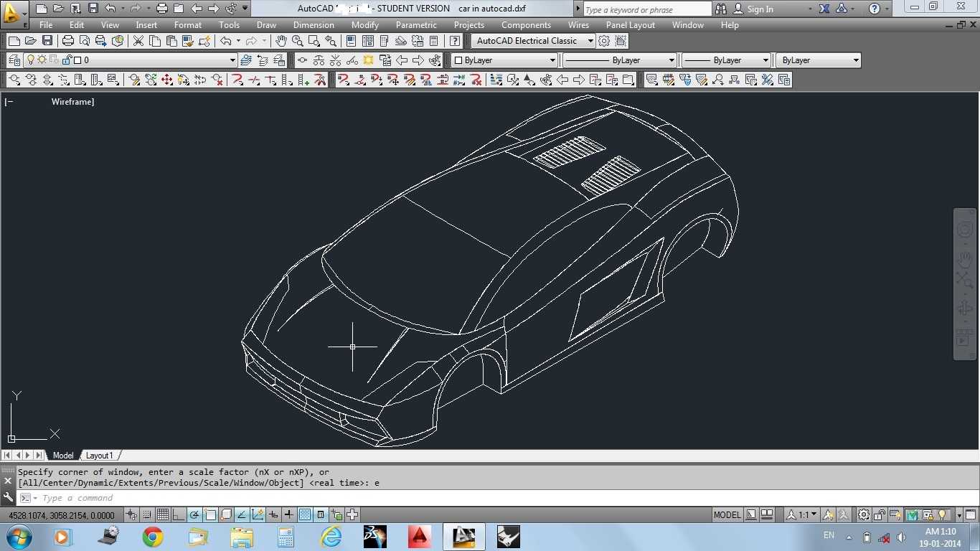Click Save in the quick access toolbar
980x551 pixels.
point(93,9)
